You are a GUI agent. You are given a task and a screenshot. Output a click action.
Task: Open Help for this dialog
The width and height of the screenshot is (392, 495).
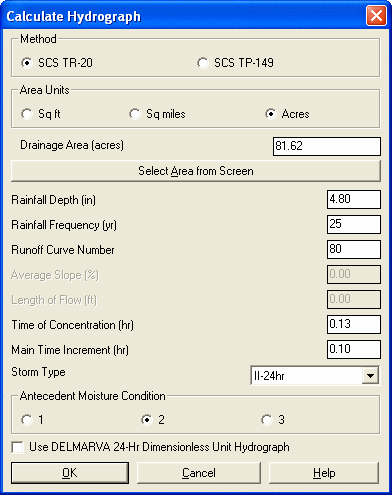pos(324,473)
